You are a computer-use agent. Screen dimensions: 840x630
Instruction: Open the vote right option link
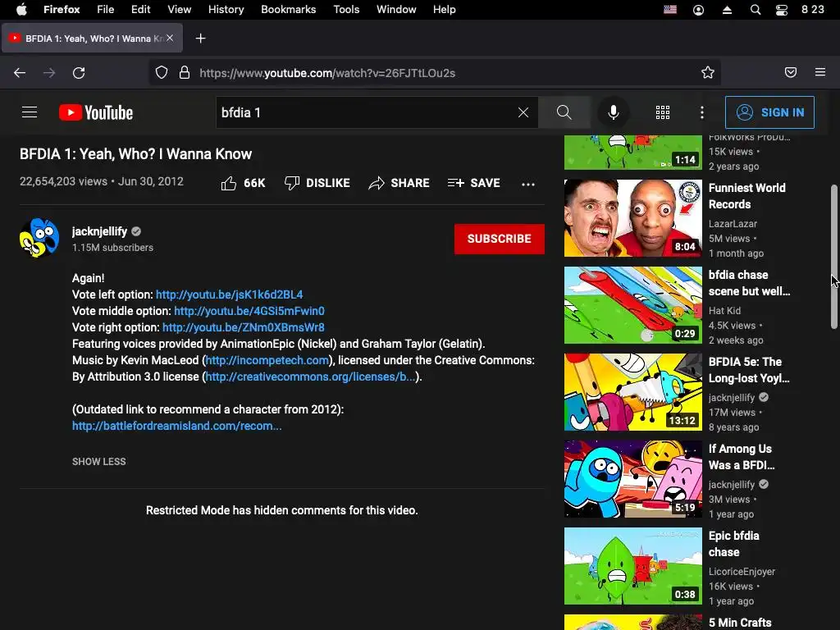243,327
